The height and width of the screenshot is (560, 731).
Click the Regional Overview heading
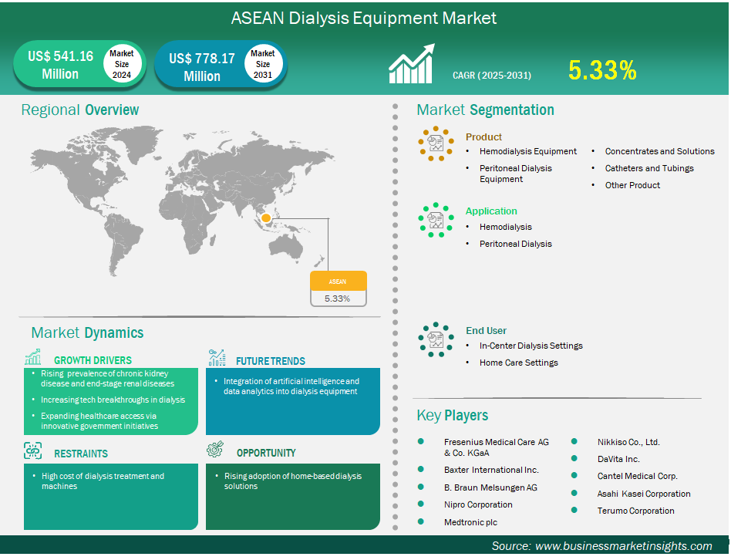[x=79, y=110]
